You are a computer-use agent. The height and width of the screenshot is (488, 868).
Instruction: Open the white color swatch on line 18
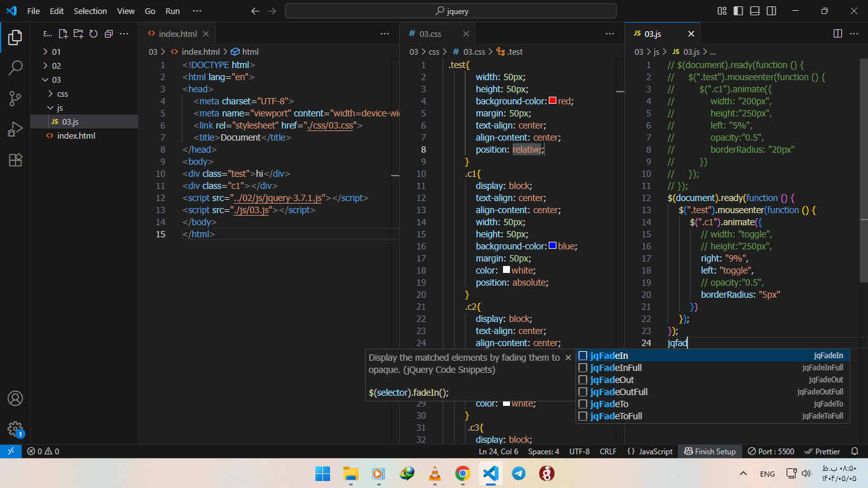pyautogui.click(x=506, y=270)
